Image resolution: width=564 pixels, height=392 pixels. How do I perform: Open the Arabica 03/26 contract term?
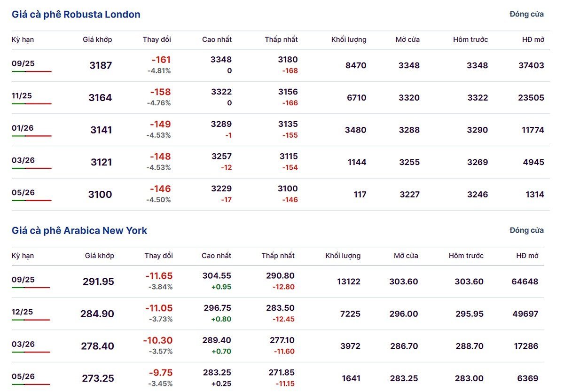tap(23, 344)
